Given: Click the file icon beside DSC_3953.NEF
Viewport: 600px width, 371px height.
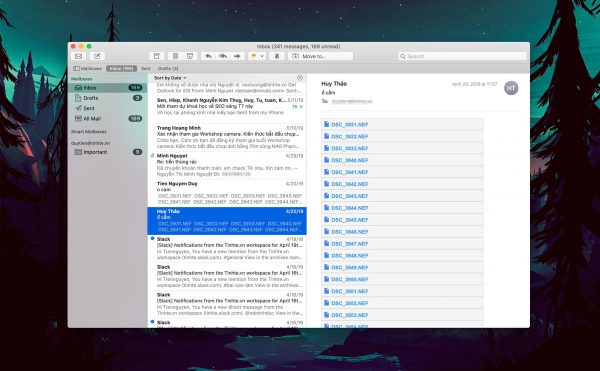Looking at the screenshot, I should (326, 315).
